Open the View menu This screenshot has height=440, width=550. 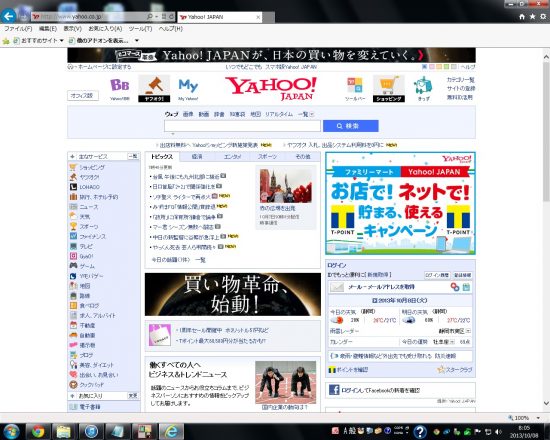[x=73, y=29]
